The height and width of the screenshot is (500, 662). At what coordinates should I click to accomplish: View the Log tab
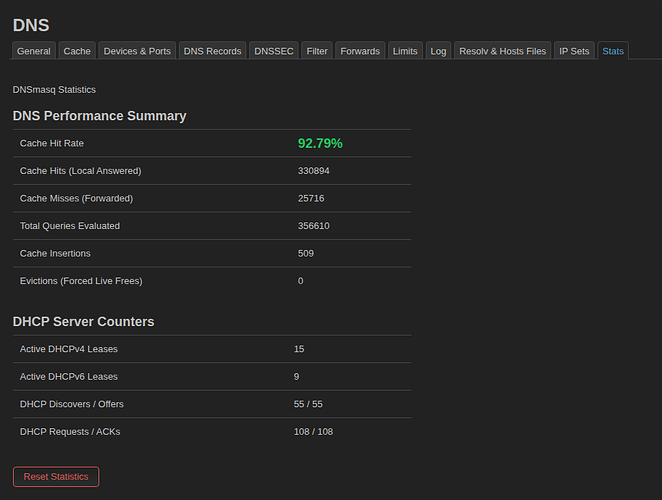[x=438, y=51]
